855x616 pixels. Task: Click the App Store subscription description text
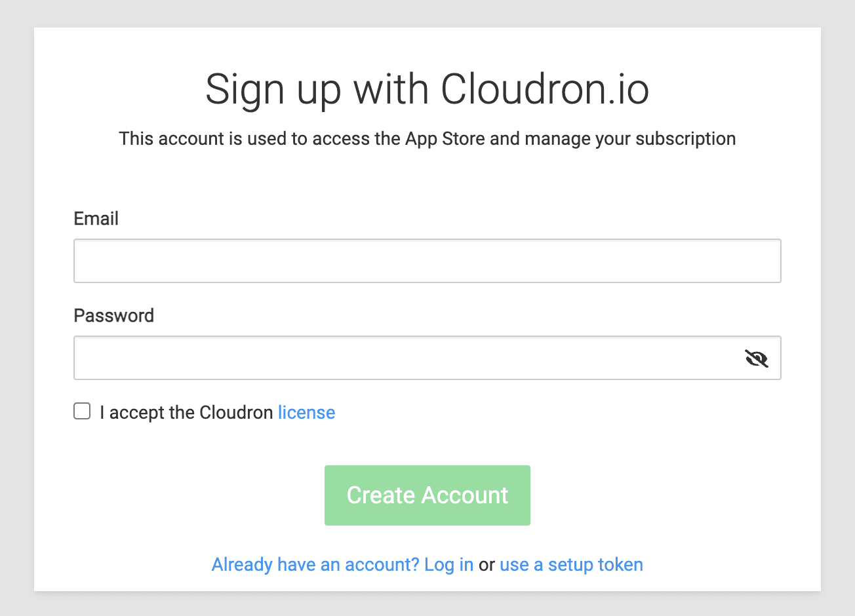(427, 139)
